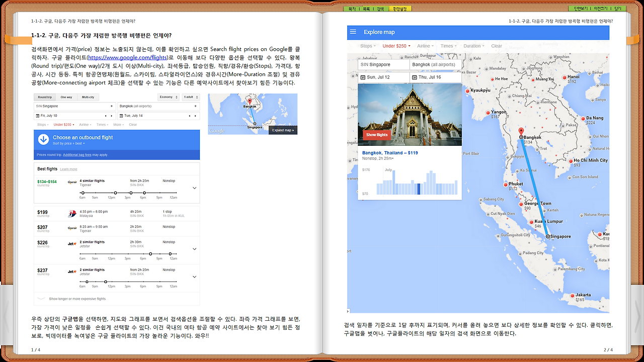644x362 pixels.
Task: Select the Multi-city option
Action: click(88, 97)
